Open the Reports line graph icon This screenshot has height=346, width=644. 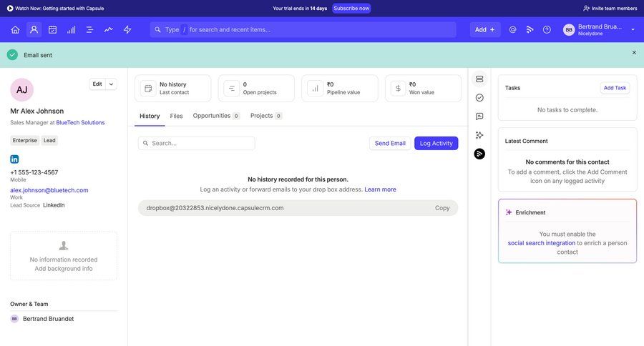tap(109, 29)
